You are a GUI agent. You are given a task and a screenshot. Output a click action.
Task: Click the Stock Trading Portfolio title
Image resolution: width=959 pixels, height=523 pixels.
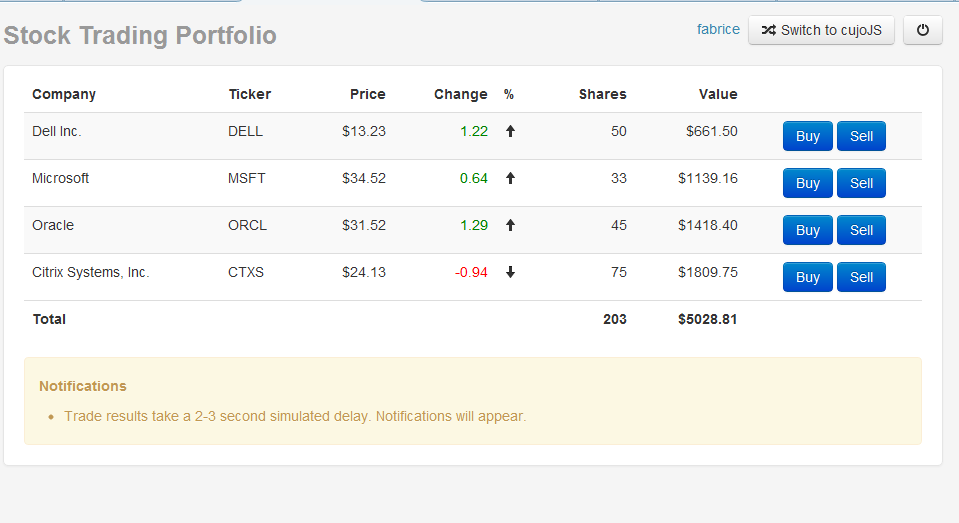140,35
